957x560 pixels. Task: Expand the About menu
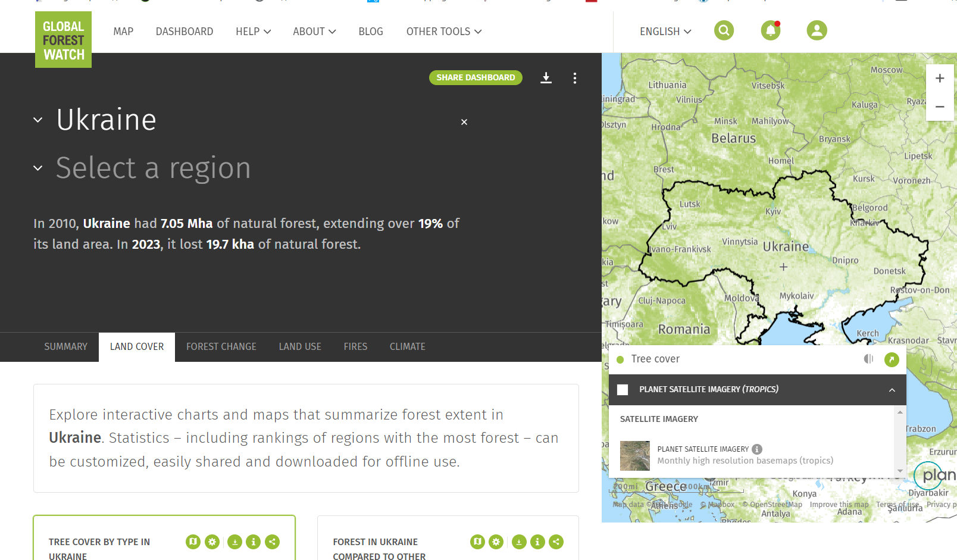coord(314,32)
